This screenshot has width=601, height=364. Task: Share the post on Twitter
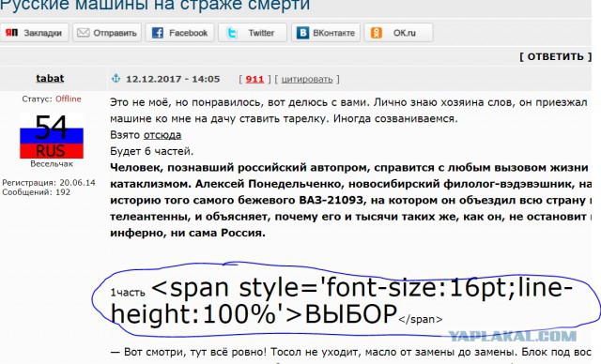pos(253,33)
